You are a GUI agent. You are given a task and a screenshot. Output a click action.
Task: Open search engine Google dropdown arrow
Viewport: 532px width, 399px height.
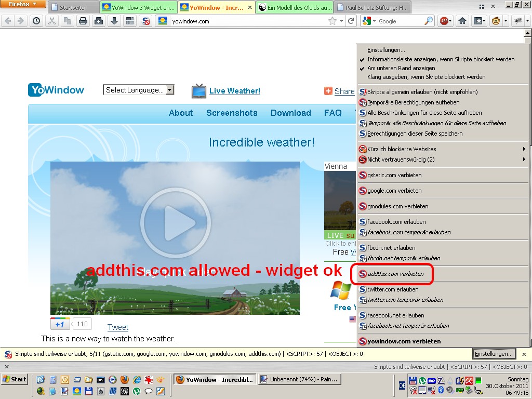coord(374,21)
